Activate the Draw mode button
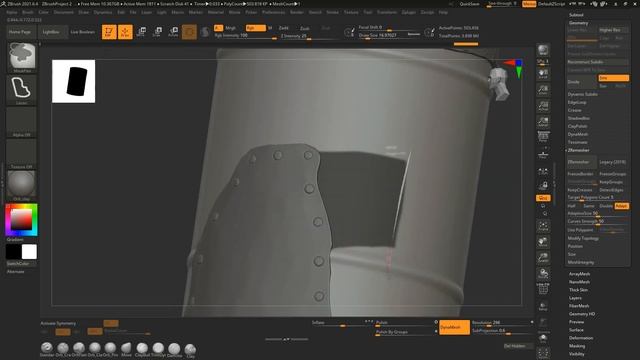The height and width of the screenshot is (360, 640). coord(125,32)
